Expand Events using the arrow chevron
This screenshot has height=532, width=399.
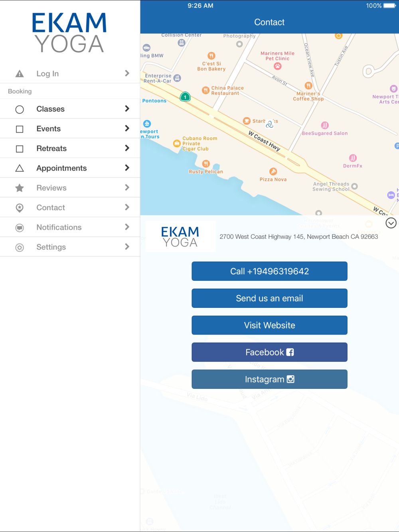pyautogui.click(x=127, y=128)
